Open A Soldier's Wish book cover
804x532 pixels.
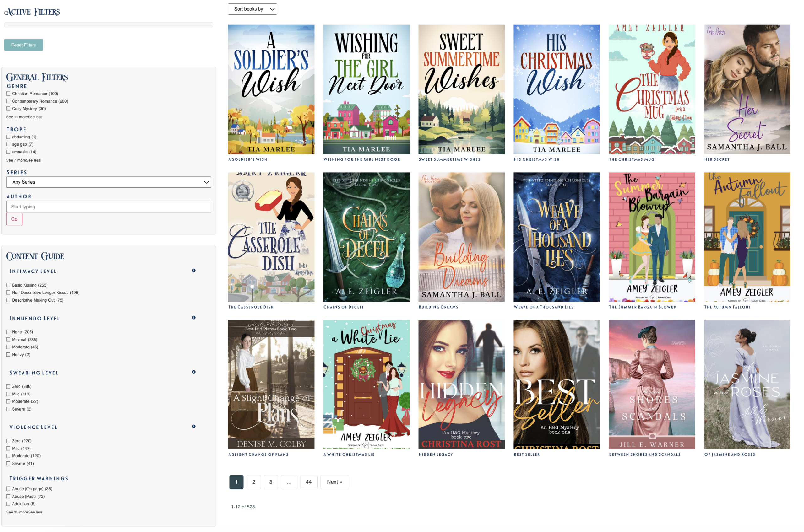click(271, 89)
